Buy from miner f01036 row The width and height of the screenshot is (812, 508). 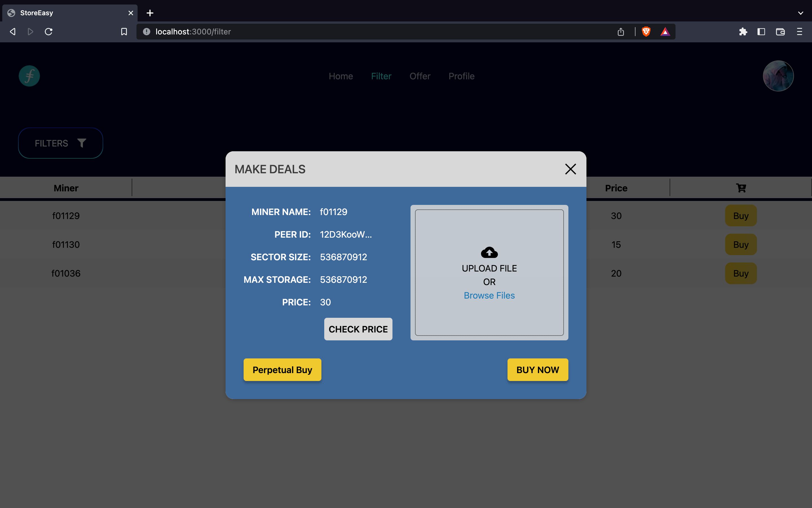[x=741, y=273]
